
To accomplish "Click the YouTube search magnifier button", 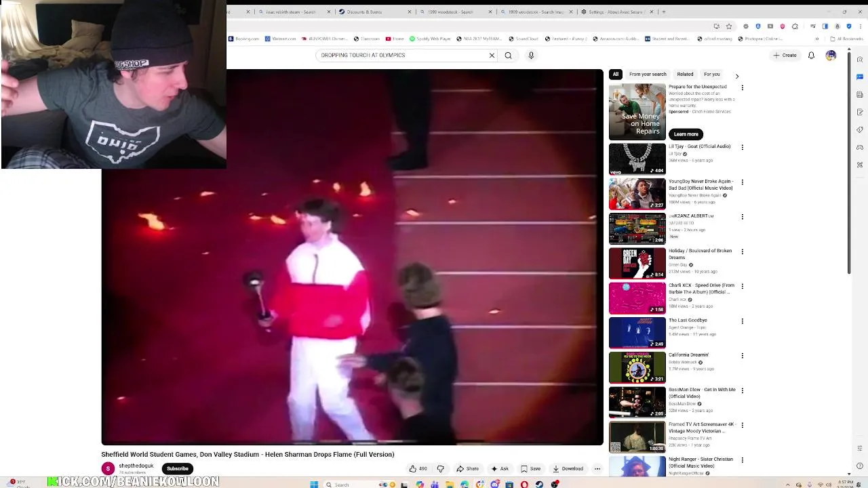I will [508, 56].
